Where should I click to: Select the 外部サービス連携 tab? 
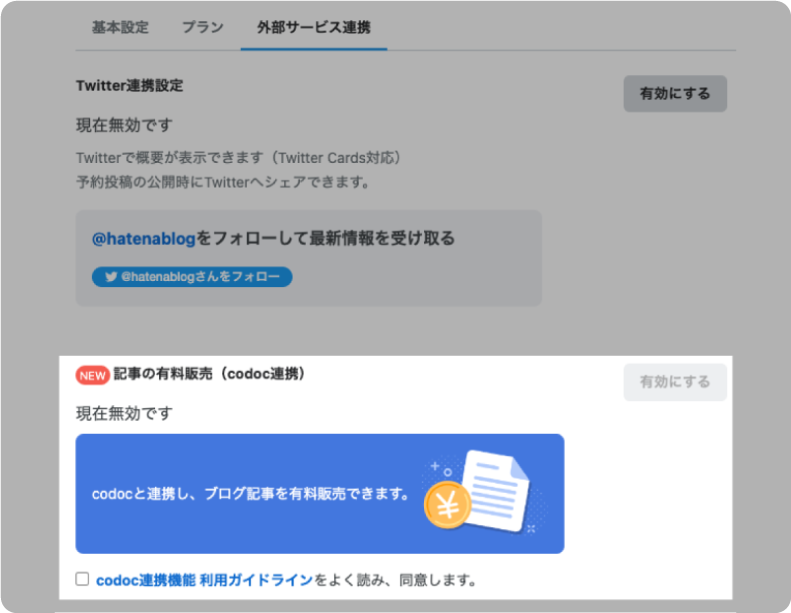pyautogui.click(x=313, y=27)
